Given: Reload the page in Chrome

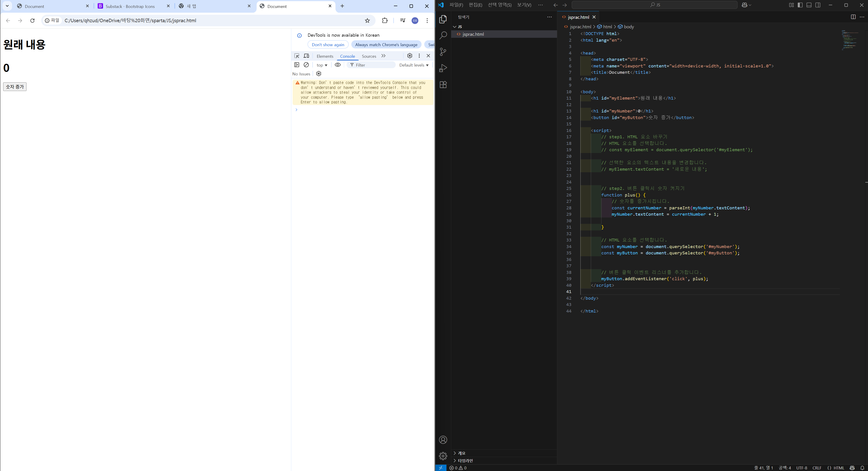Looking at the screenshot, I should click(32, 21).
